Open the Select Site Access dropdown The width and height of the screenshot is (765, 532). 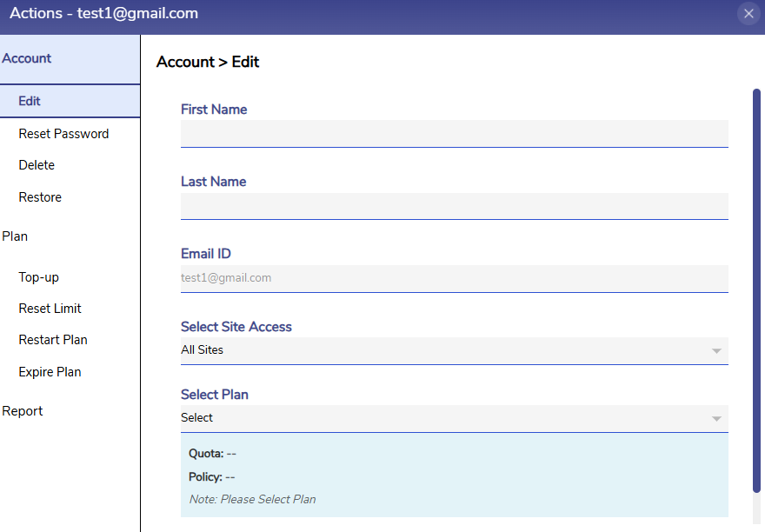pos(443,350)
